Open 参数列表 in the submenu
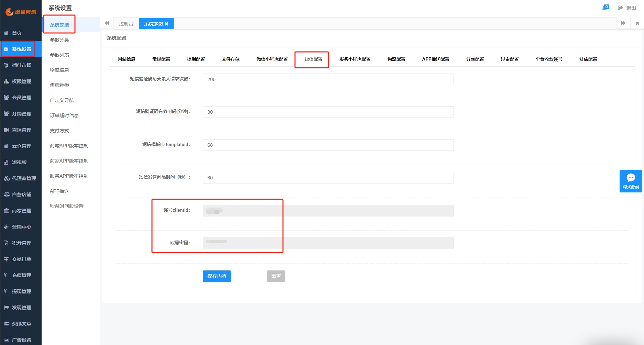 coord(59,55)
